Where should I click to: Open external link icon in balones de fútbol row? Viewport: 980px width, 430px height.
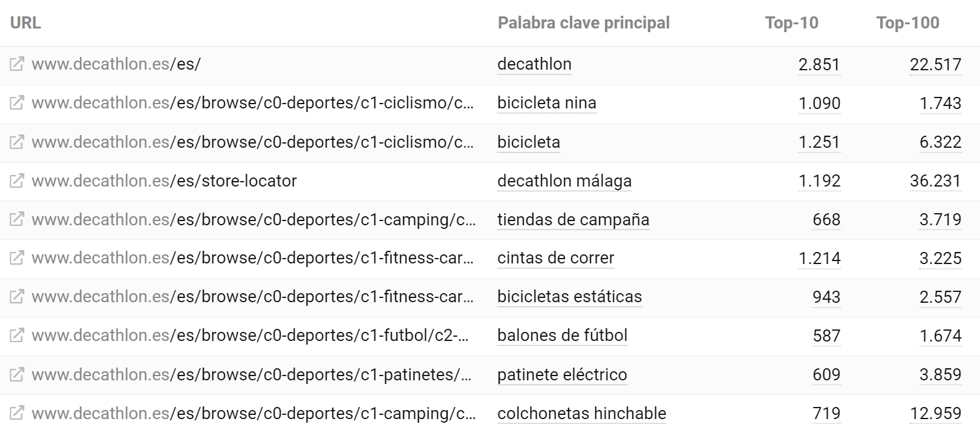17,336
